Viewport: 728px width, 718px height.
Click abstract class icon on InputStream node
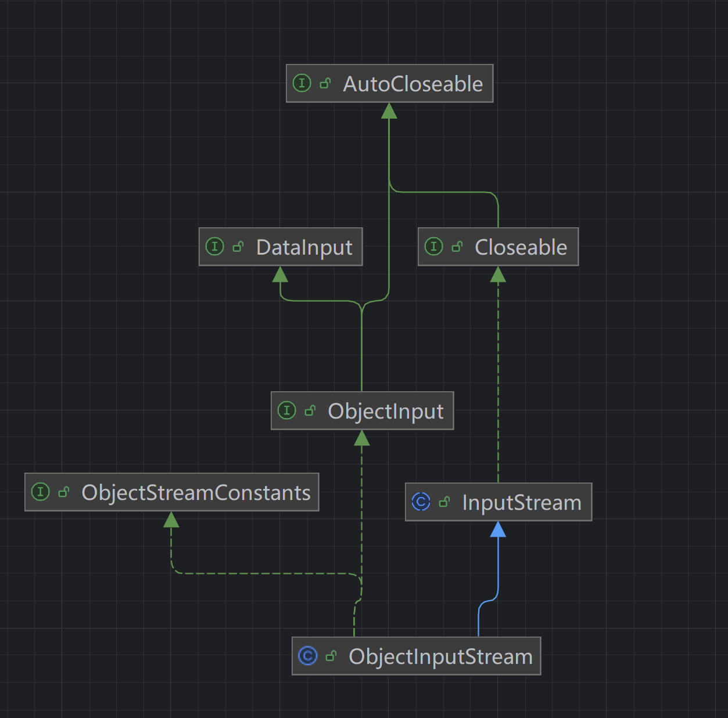point(421,502)
